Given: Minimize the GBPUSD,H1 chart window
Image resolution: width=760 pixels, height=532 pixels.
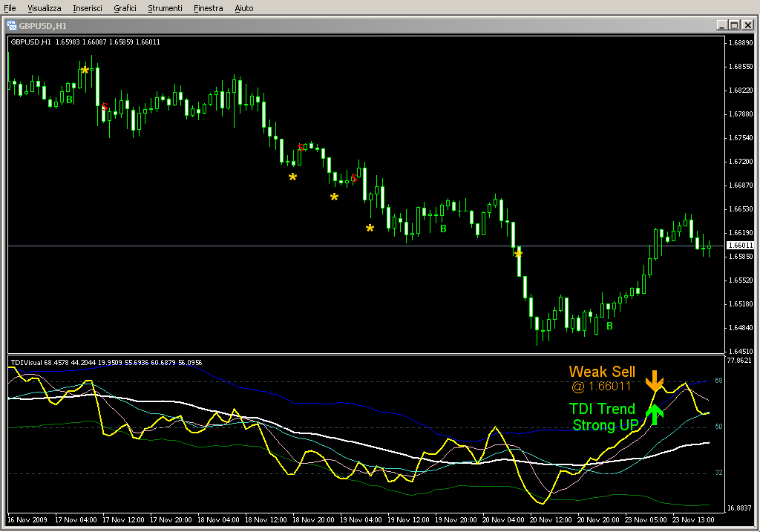Looking at the screenshot, I should [722, 25].
